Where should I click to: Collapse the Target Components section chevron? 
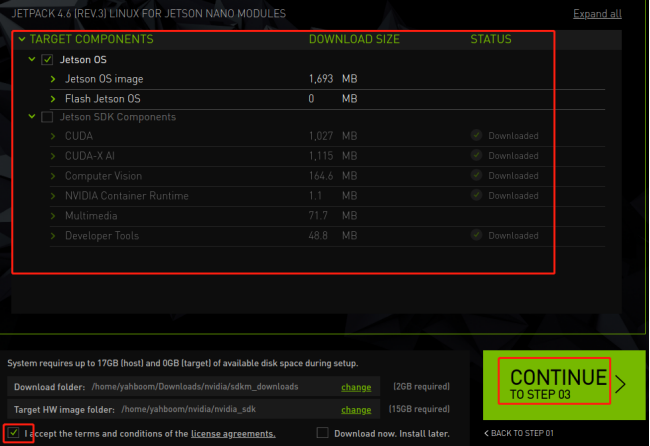click(x=22, y=39)
